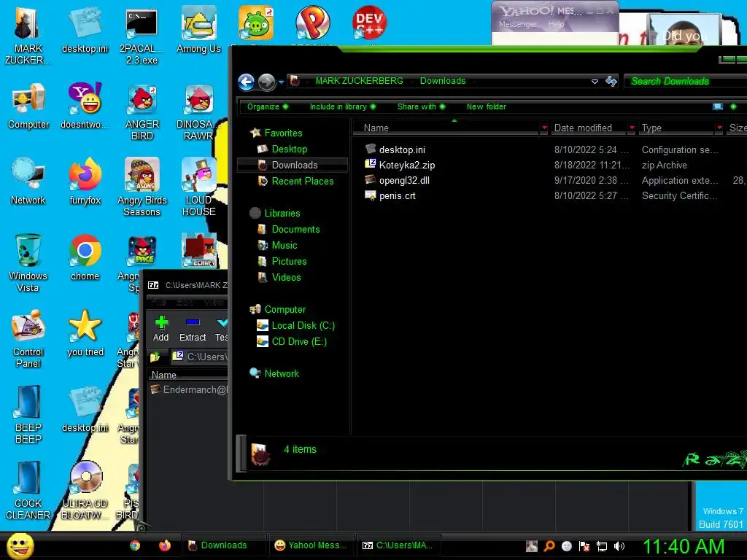Select Computer in the navigation pane
The width and height of the screenshot is (747, 560).
[x=285, y=309]
